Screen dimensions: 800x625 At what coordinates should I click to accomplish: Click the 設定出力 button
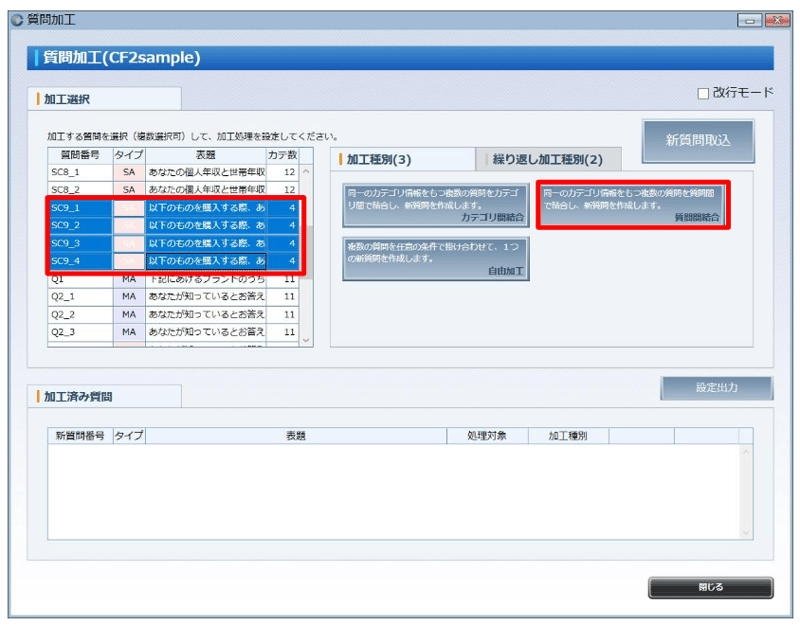[x=717, y=390]
